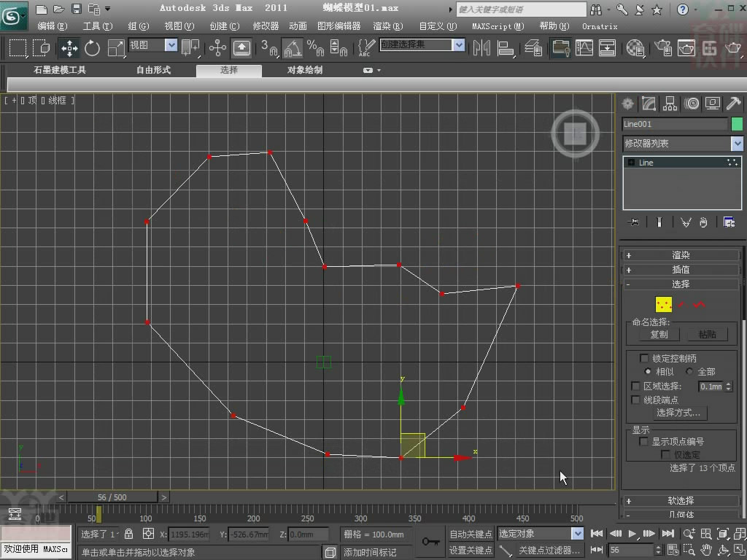Switch to the 自由形式 ribbon tab
Screen dimensions: 747x560
click(153, 70)
